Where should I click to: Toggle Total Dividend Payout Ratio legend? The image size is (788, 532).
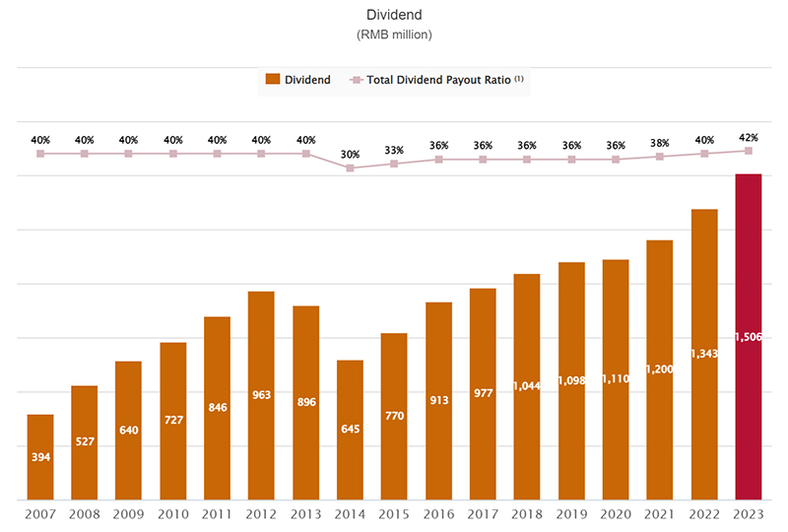[436, 80]
